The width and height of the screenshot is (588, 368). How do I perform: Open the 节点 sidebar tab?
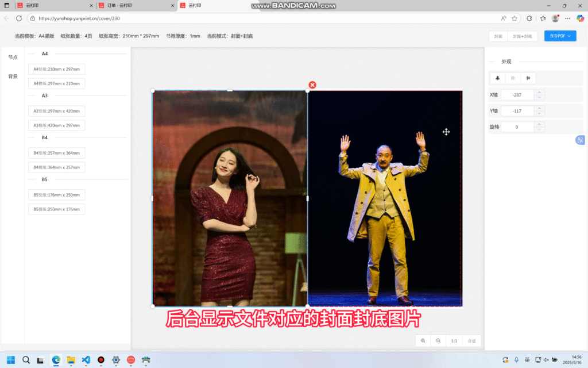click(x=13, y=57)
